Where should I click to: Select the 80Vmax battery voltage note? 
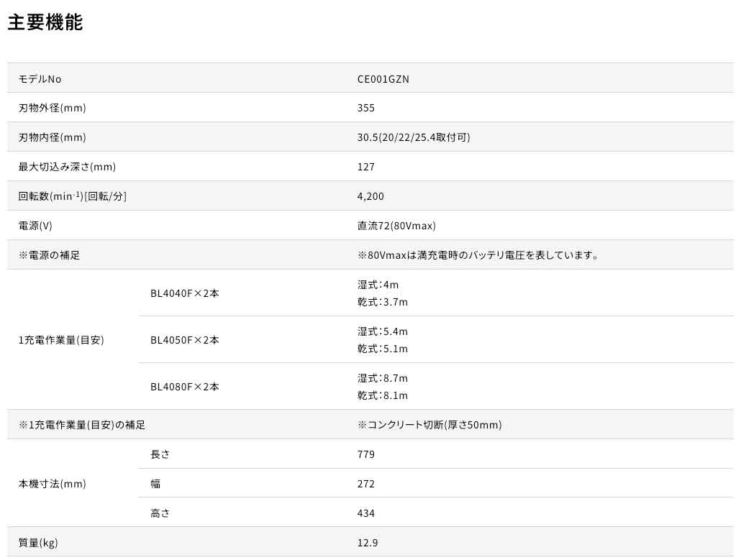pos(478,255)
